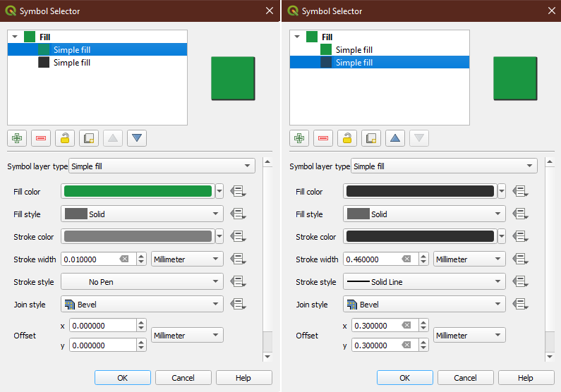Open data-defined override for right Fill color
Image resolution: width=561 pixels, height=392 pixels.
pos(520,191)
